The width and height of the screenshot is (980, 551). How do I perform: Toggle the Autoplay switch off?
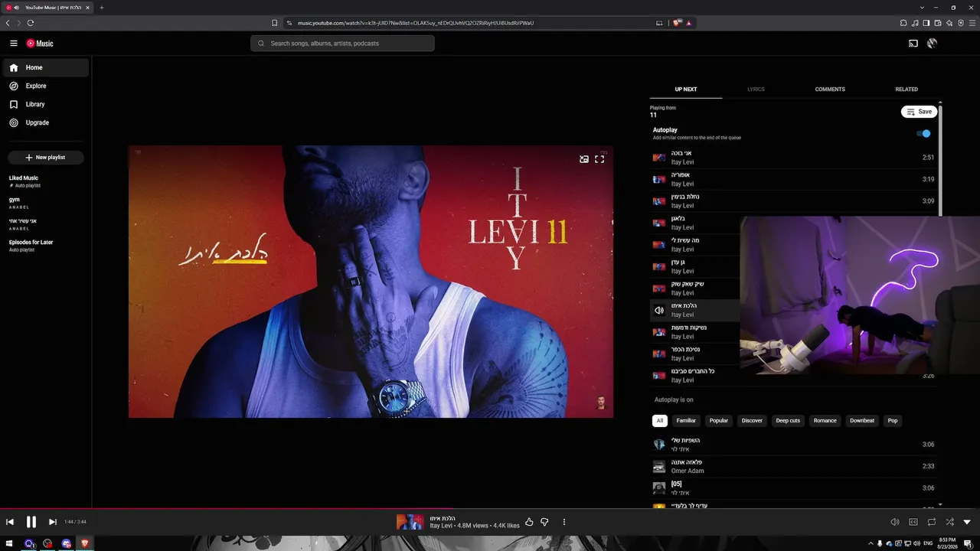923,134
